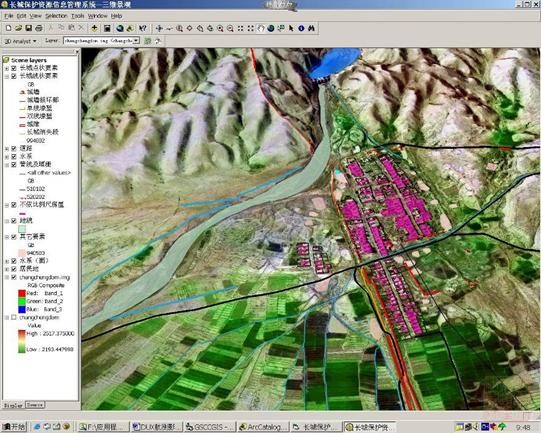Collapse the 长城线状要素 layer legend
541x433 pixels.
pos(7,76)
